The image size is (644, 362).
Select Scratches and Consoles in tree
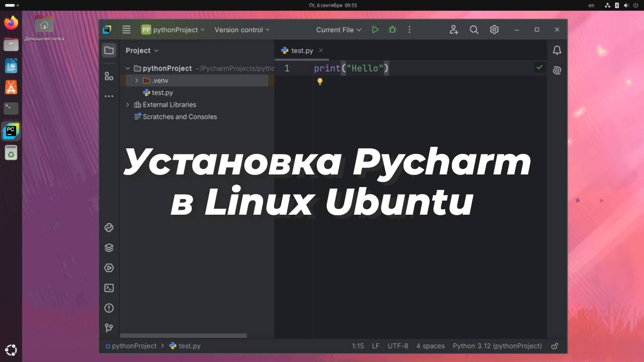[x=176, y=117]
